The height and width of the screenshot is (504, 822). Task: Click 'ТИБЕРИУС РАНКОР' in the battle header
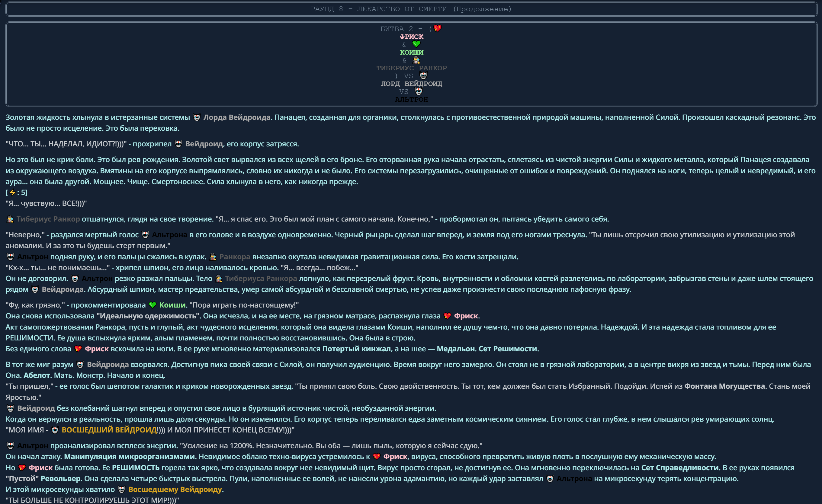411,68
